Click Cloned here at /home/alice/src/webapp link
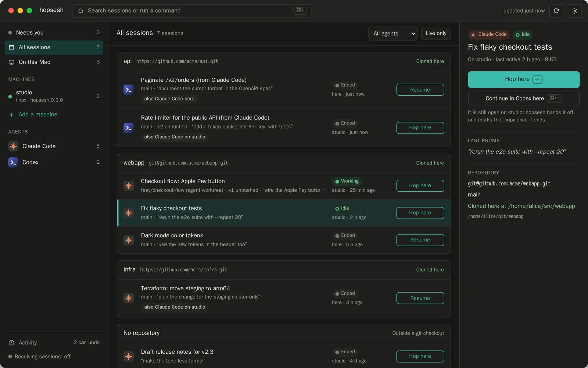The image size is (588, 368). pyautogui.click(x=521, y=206)
